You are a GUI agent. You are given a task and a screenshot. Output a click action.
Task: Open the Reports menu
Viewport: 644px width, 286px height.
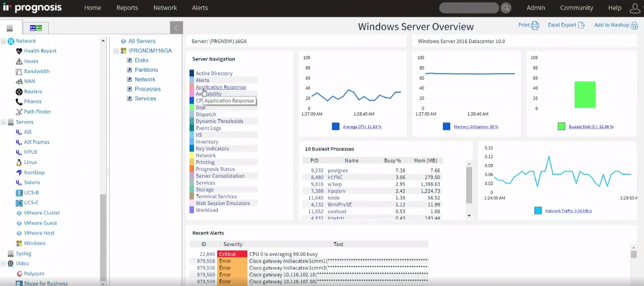tap(127, 8)
